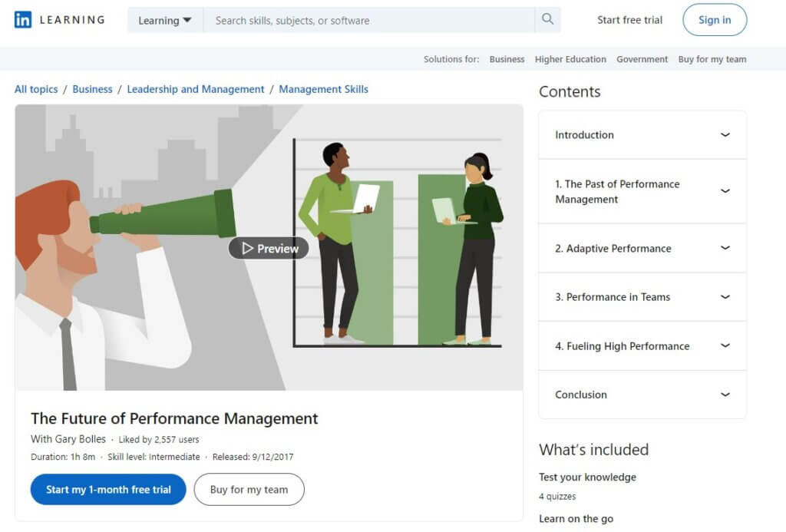Expand the Performance in Teams section
The height and width of the screenshot is (532, 786).
click(642, 297)
